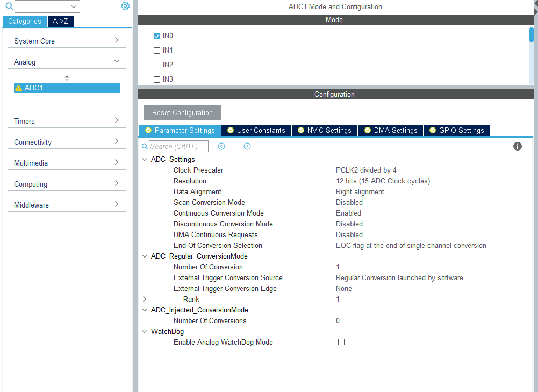Select the System Core category

[x=34, y=41]
